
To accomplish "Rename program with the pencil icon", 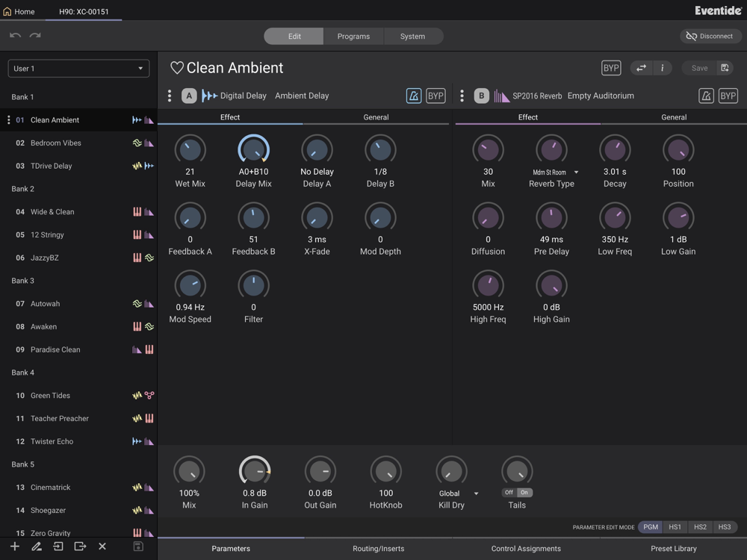I will (x=36, y=547).
